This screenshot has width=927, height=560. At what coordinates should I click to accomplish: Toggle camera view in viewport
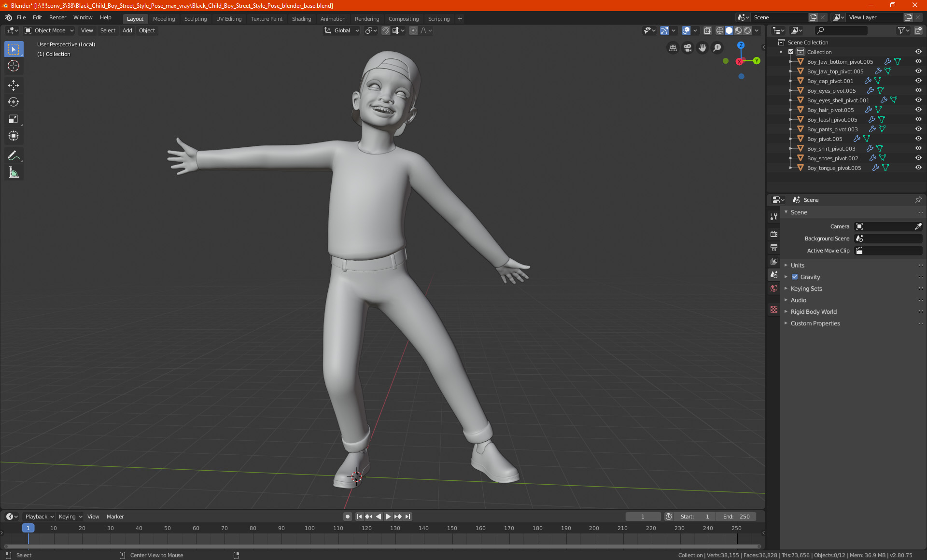click(688, 48)
